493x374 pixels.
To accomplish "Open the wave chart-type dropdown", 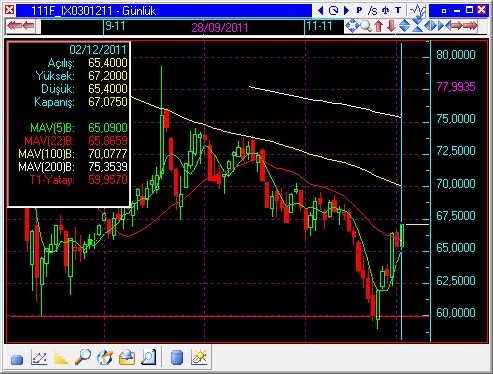I will pyautogui.click(x=418, y=11).
